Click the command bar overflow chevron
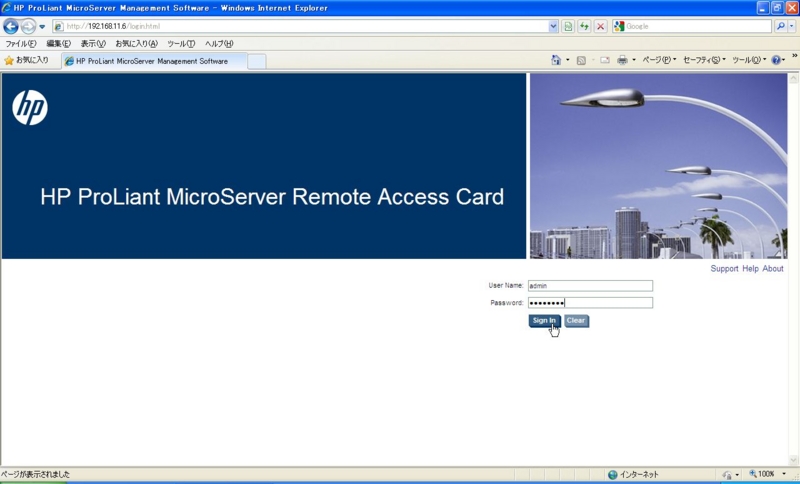 794,56
